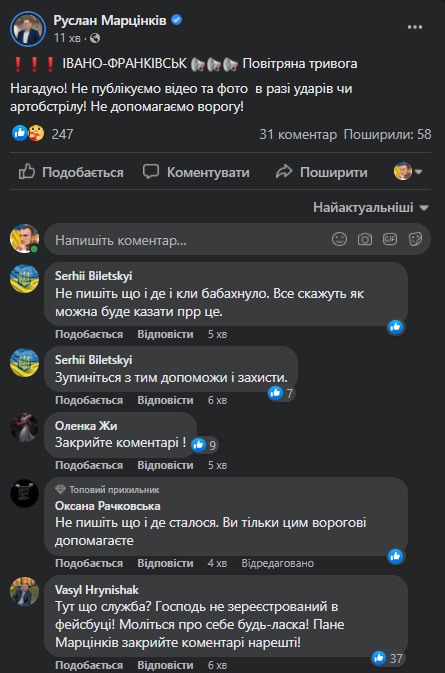The image size is (445, 673).
Task: Click the Напишіть коментар input field
Action: coord(191,239)
